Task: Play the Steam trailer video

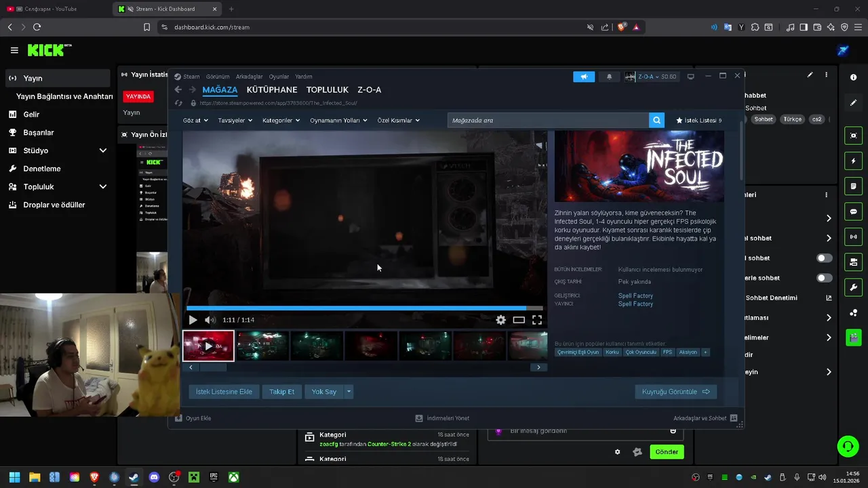Action: click(193, 320)
